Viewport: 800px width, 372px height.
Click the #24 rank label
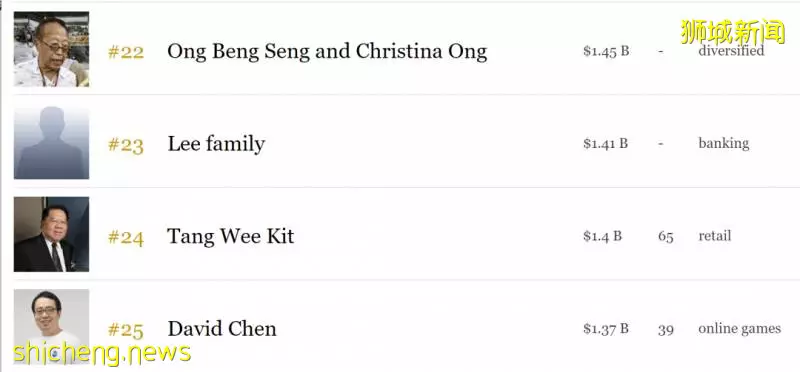pos(126,237)
